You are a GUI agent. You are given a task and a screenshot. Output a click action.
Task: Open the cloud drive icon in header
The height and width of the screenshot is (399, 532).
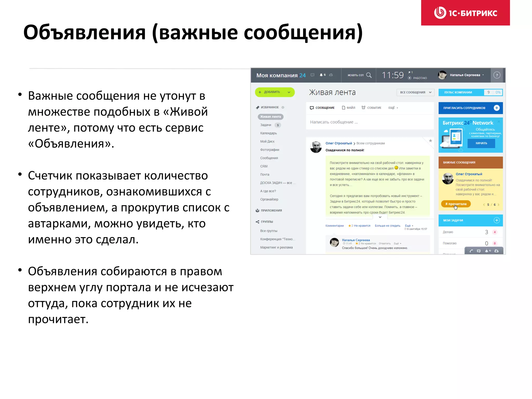[x=331, y=75]
